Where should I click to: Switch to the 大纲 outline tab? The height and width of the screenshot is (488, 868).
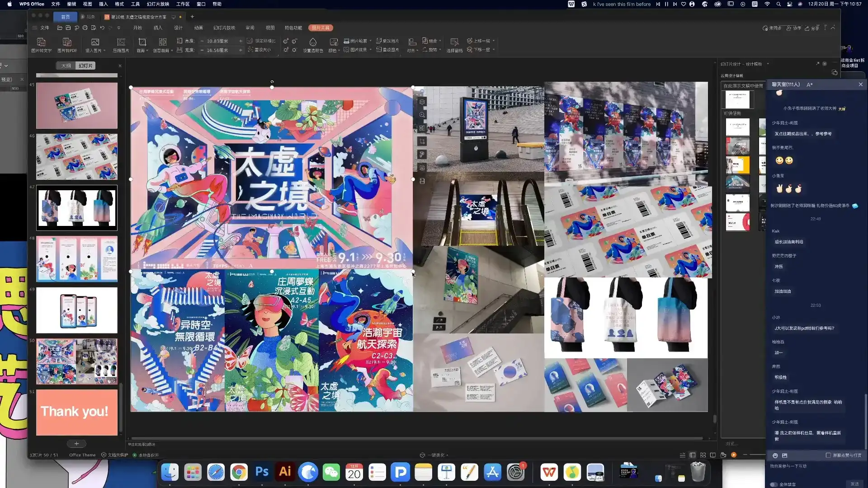66,66
